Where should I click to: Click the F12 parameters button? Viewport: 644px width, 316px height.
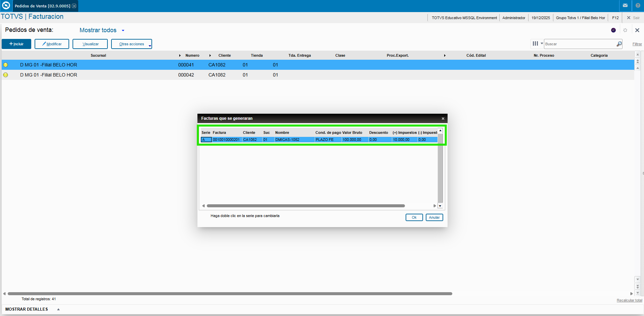coord(615,18)
